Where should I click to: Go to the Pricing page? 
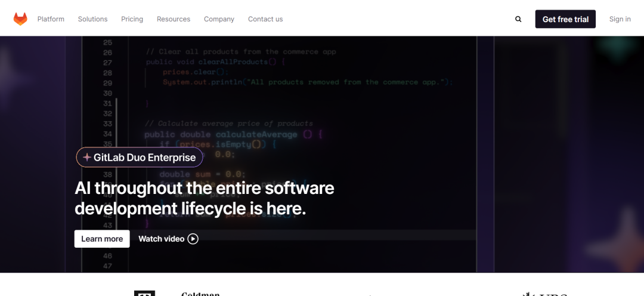132,19
